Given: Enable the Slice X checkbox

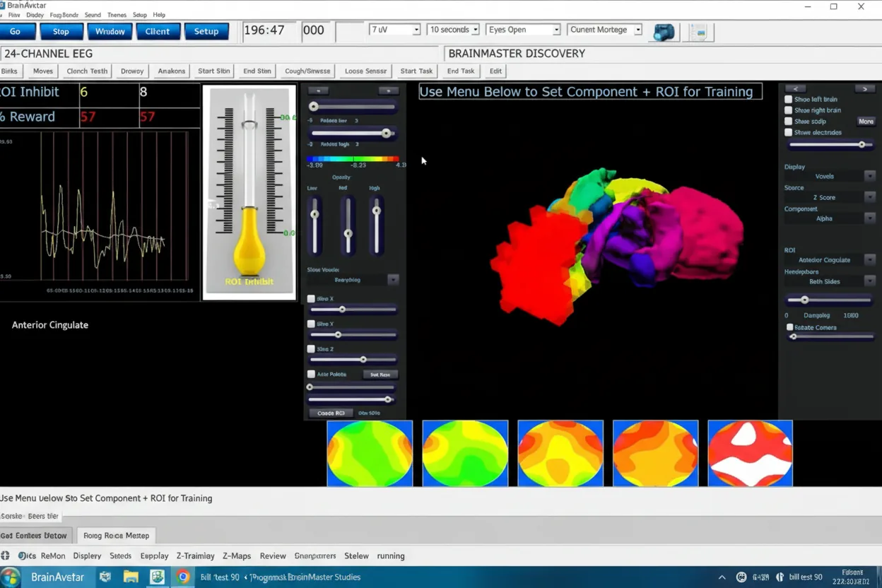Looking at the screenshot, I should point(311,299).
